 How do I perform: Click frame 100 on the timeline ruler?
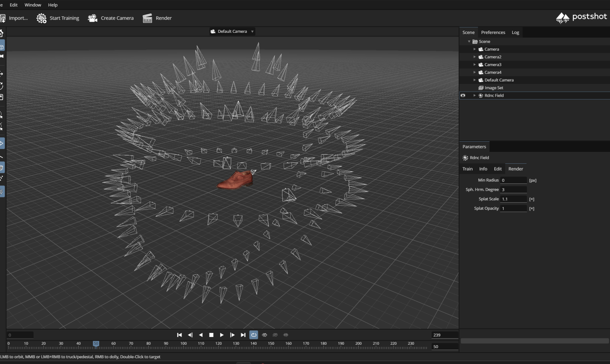(x=183, y=344)
